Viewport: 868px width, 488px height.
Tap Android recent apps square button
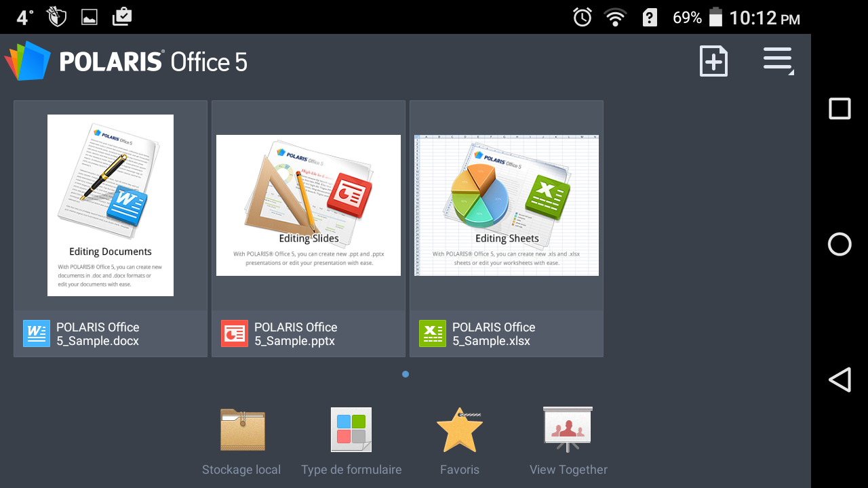coord(840,108)
